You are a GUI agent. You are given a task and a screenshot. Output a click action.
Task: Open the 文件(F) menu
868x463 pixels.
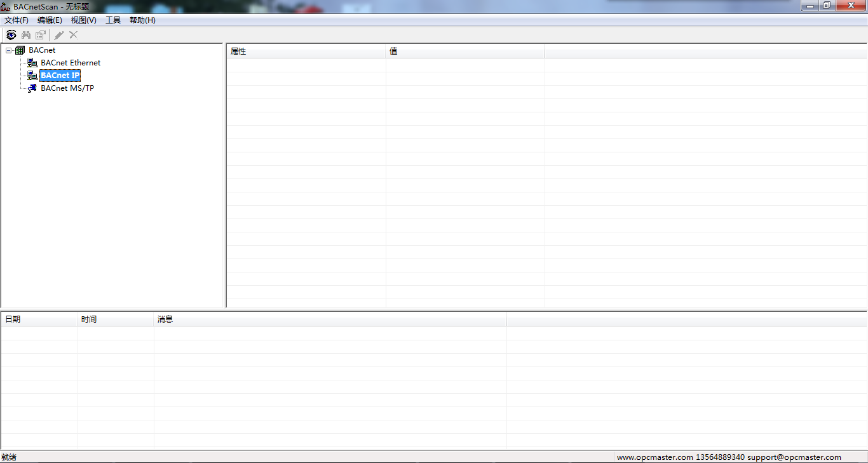[x=17, y=20]
